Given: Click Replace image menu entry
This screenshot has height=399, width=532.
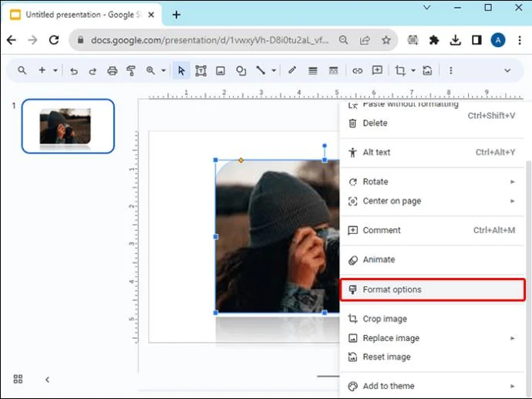Looking at the screenshot, I should click(391, 338).
